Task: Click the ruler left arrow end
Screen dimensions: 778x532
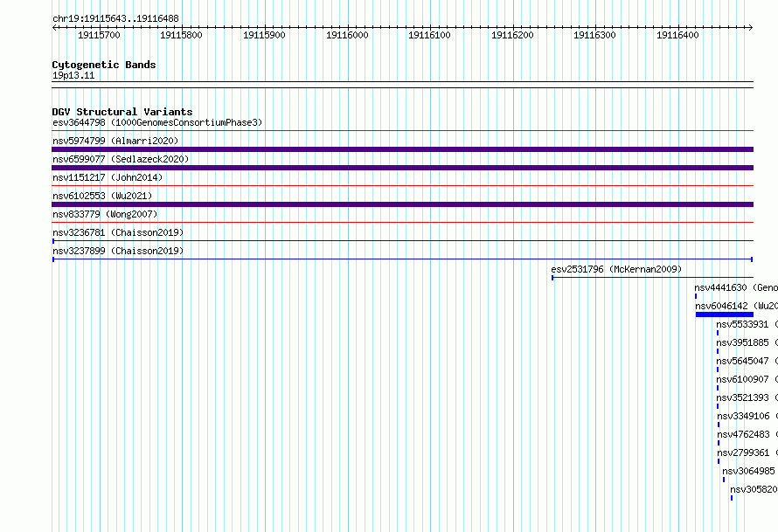Action: (x=54, y=28)
